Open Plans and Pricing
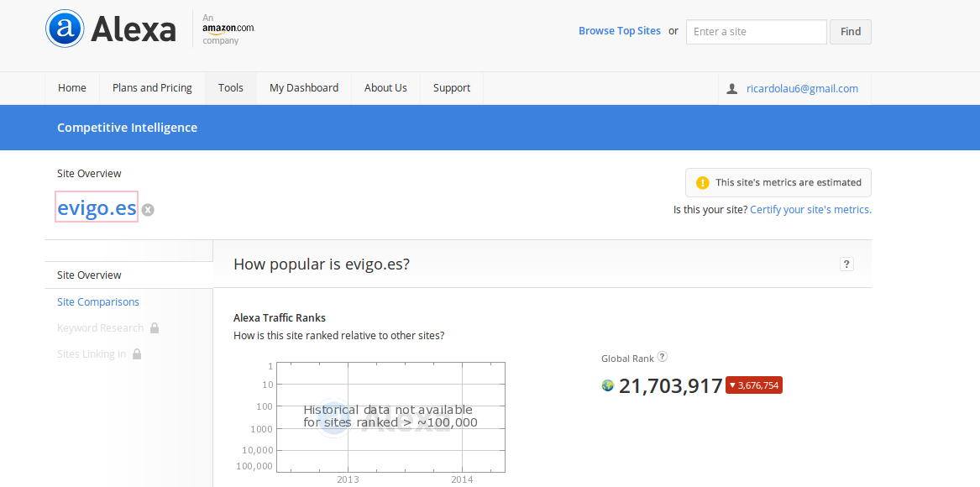Viewport: 980px width, 487px height. 152,88
